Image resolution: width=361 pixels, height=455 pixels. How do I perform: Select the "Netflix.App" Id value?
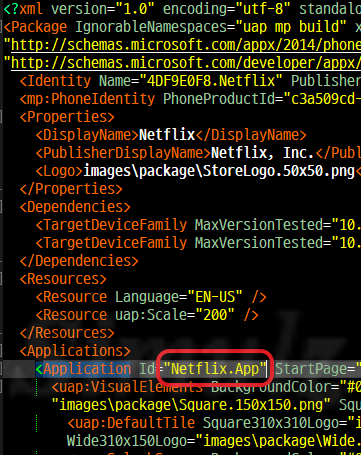point(215,369)
